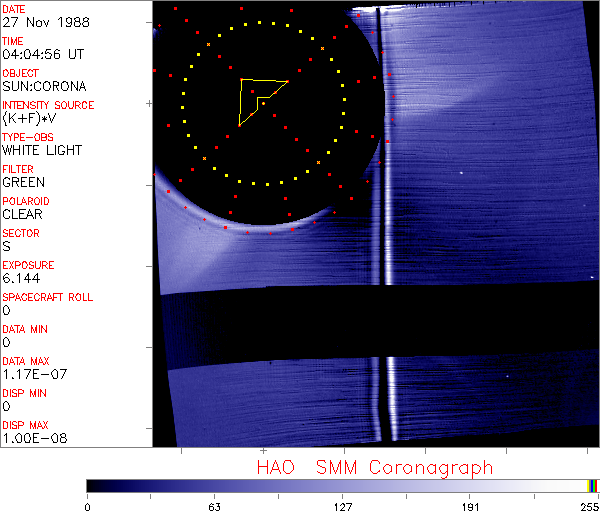Click the GREEN filter value
This screenshot has width=600, height=512.
click(24, 182)
